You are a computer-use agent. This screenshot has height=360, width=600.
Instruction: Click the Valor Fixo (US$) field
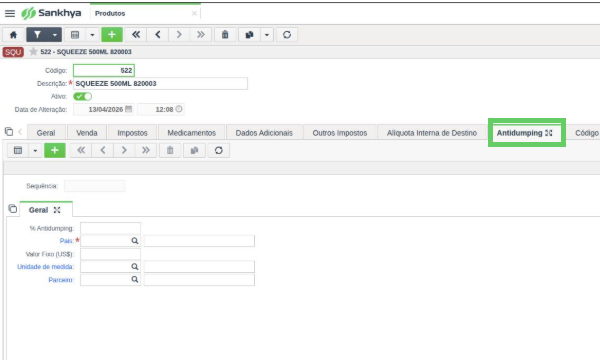coord(110,254)
